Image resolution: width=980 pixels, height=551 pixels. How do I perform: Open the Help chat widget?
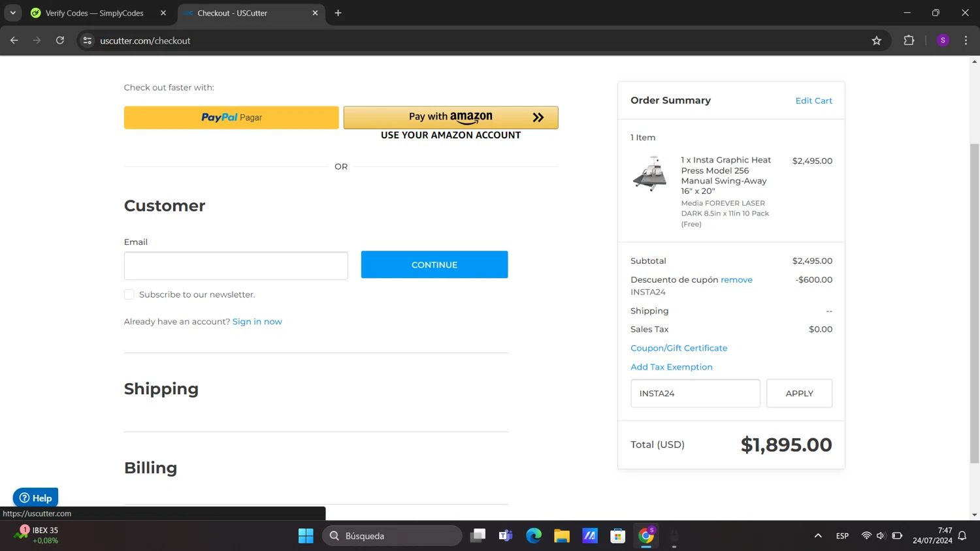[x=35, y=497]
